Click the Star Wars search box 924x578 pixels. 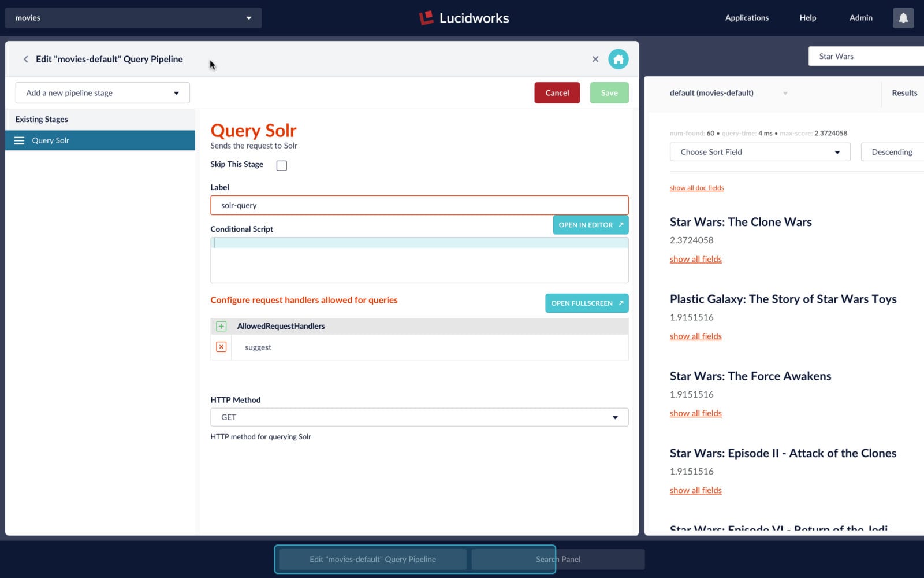coord(866,56)
